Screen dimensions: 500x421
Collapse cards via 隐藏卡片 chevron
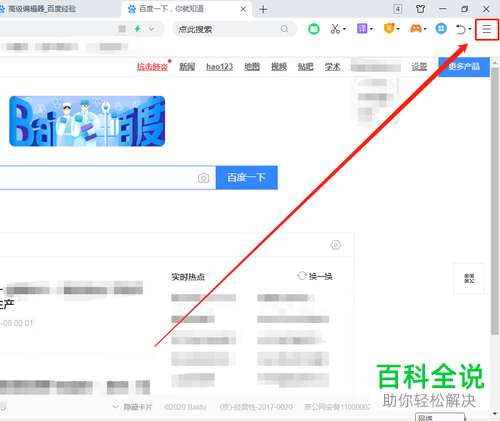(115, 407)
